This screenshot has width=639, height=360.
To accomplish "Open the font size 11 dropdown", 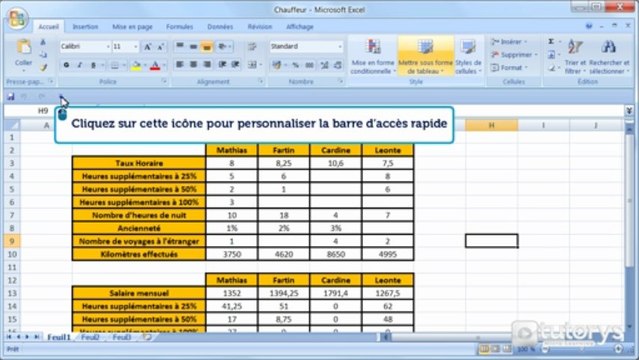I will click(x=136, y=46).
